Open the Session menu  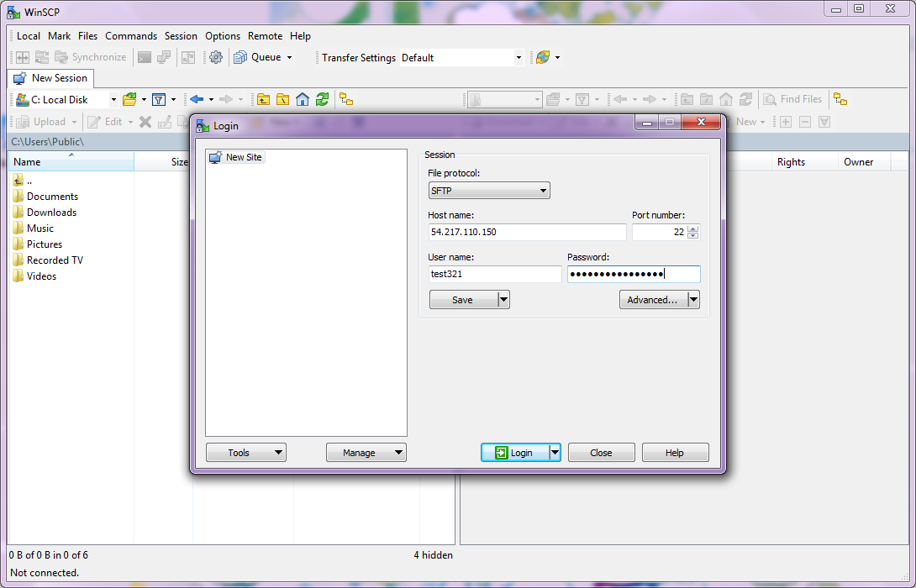click(x=181, y=35)
